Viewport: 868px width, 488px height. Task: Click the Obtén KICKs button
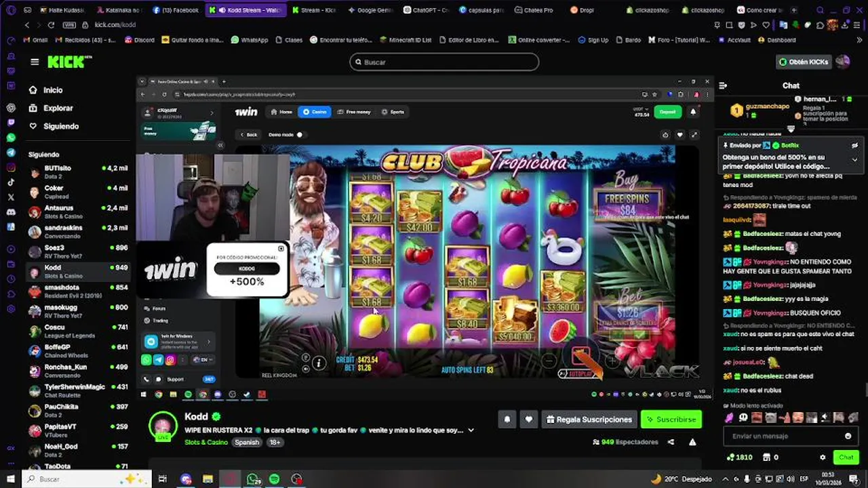pyautogui.click(x=804, y=62)
